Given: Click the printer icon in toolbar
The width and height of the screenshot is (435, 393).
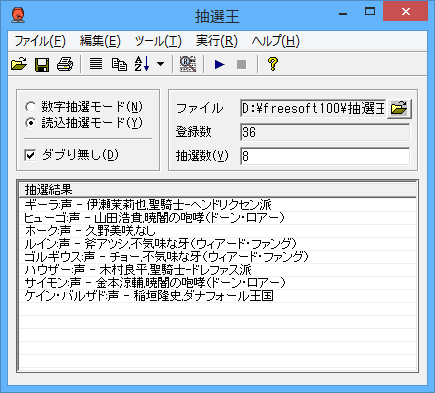Looking at the screenshot, I should 65,64.
